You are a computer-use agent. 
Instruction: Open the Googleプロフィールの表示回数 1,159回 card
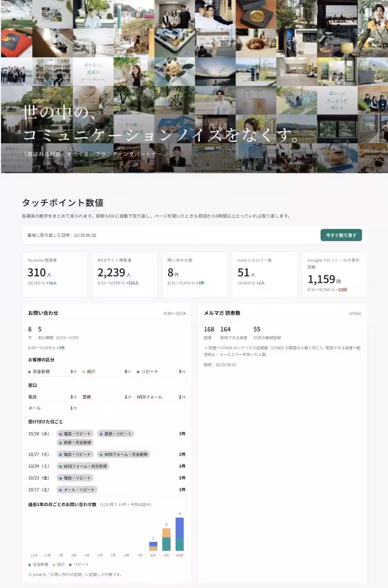(x=334, y=274)
